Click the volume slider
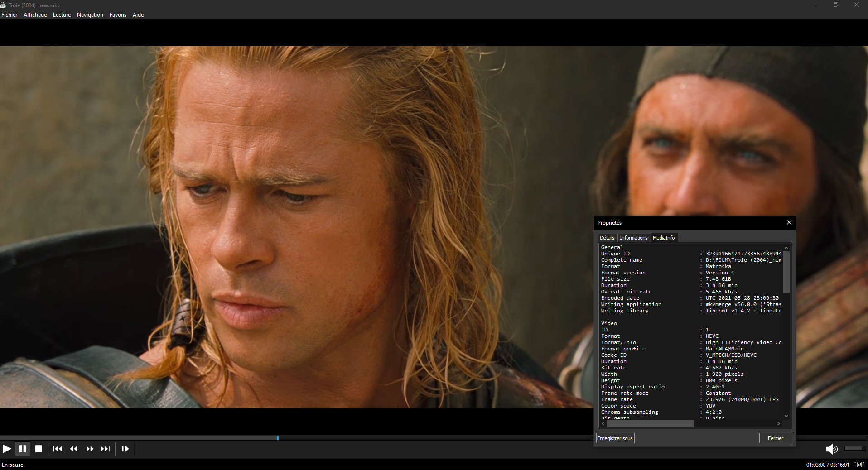 point(855,448)
